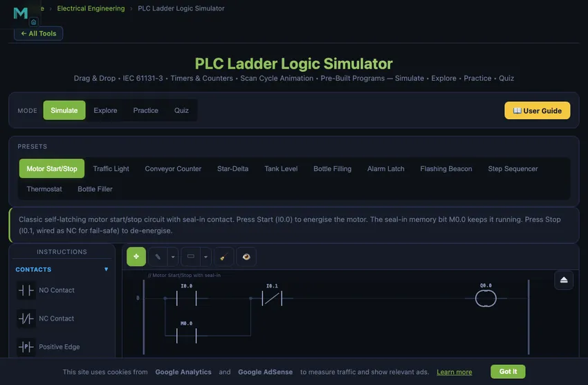Go back to All Tools
588x385 pixels.
pos(38,33)
